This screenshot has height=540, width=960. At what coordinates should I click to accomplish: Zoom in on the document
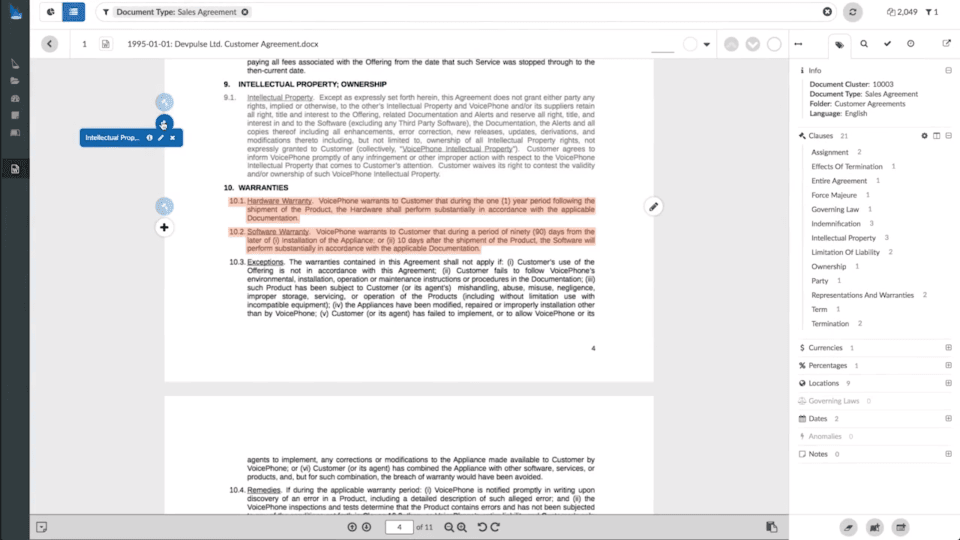(462, 527)
